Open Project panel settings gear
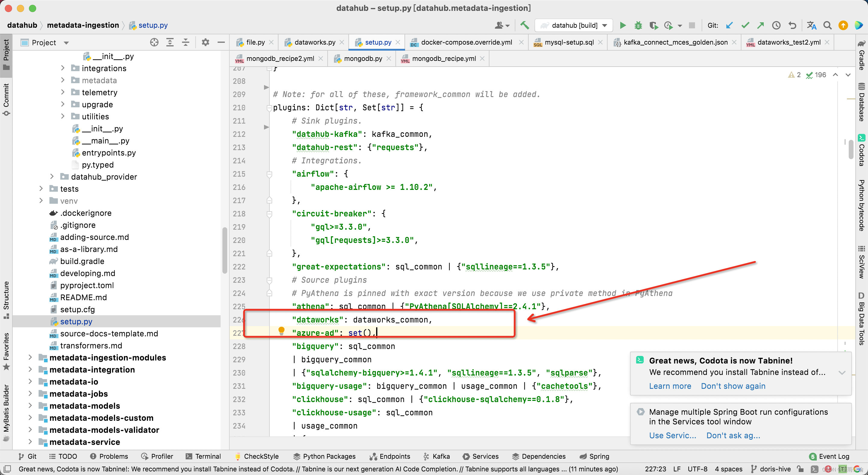The image size is (868, 475). tap(205, 42)
